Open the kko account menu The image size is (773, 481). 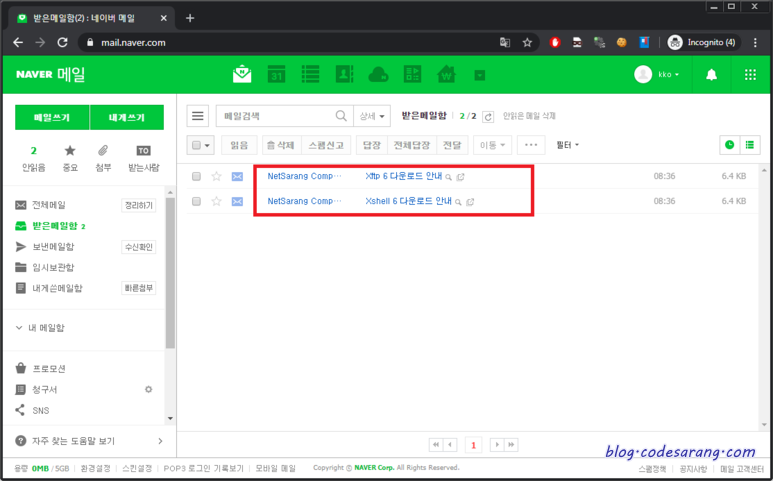coord(657,74)
